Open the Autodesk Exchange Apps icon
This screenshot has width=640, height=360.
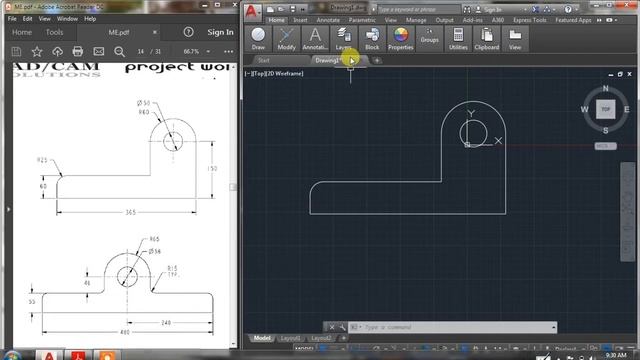[536, 9]
